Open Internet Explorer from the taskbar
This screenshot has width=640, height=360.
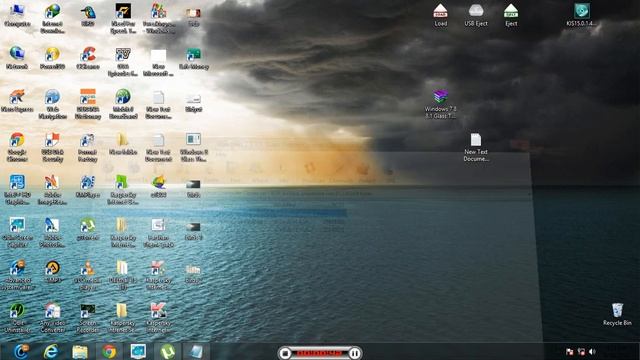[x=51, y=351]
